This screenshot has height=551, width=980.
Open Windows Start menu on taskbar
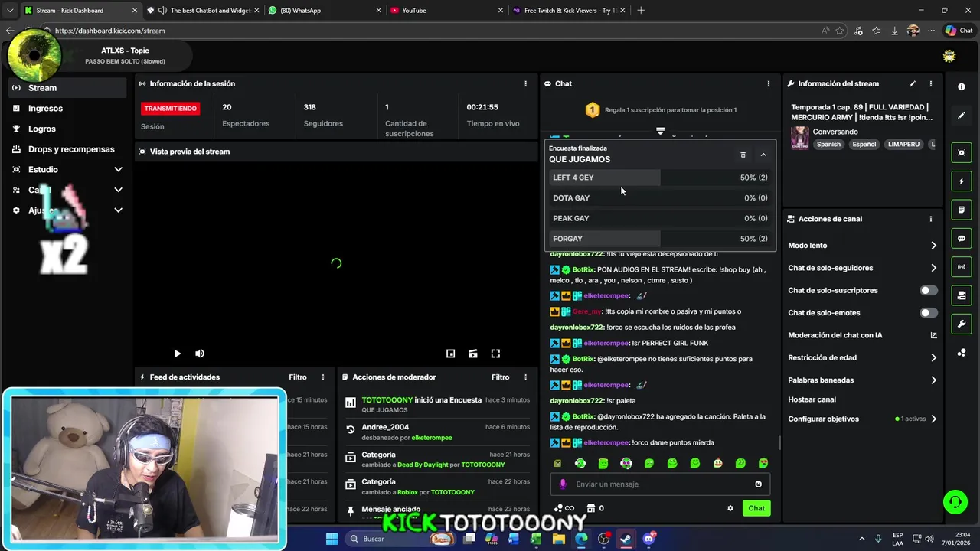(332, 539)
